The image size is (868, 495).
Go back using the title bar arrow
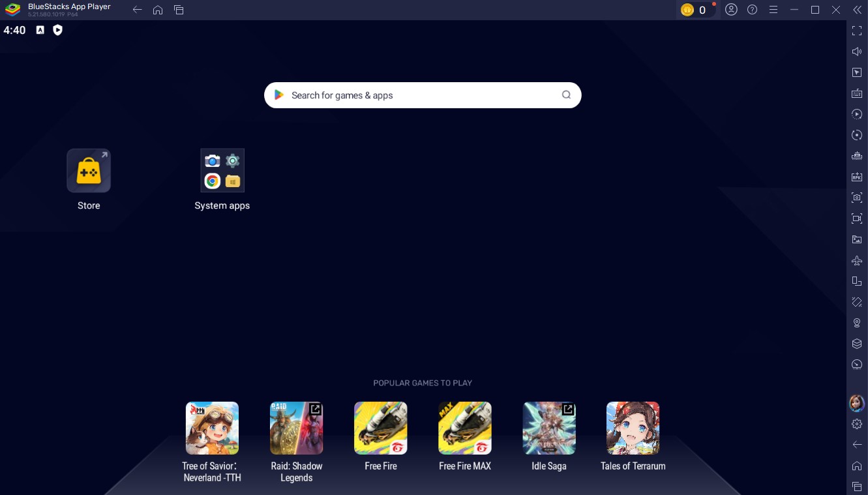pyautogui.click(x=137, y=10)
